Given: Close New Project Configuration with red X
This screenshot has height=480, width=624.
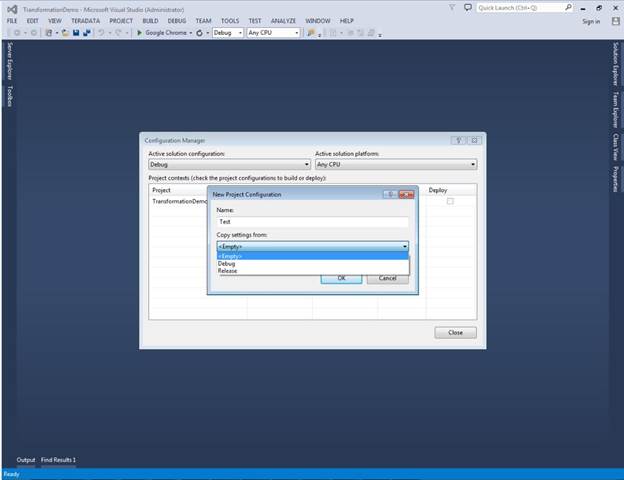Looking at the screenshot, I should pos(406,194).
